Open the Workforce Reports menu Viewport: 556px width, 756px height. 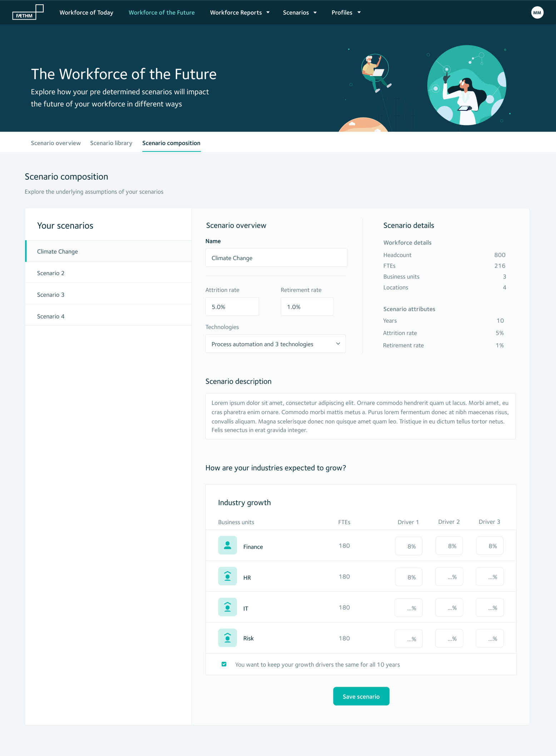click(239, 13)
